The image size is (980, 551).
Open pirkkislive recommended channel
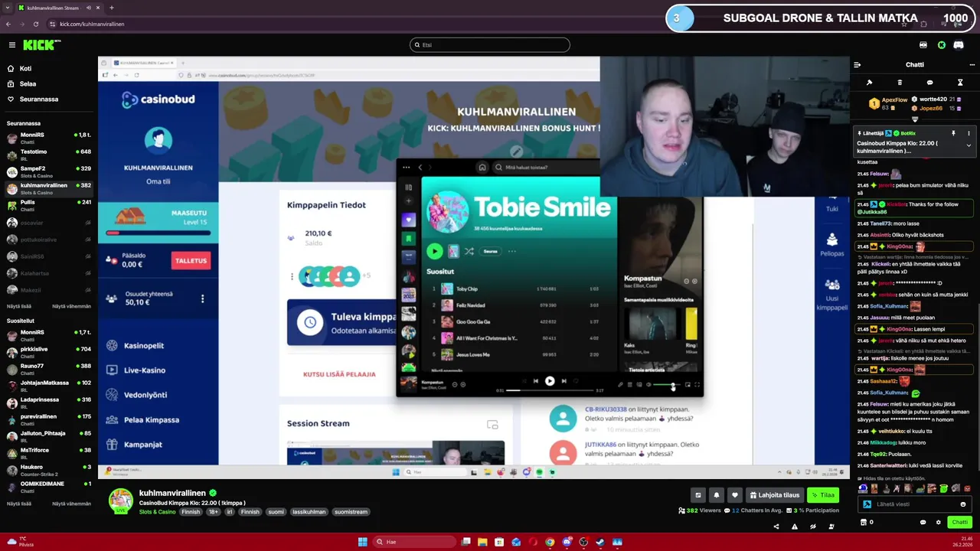coord(49,352)
